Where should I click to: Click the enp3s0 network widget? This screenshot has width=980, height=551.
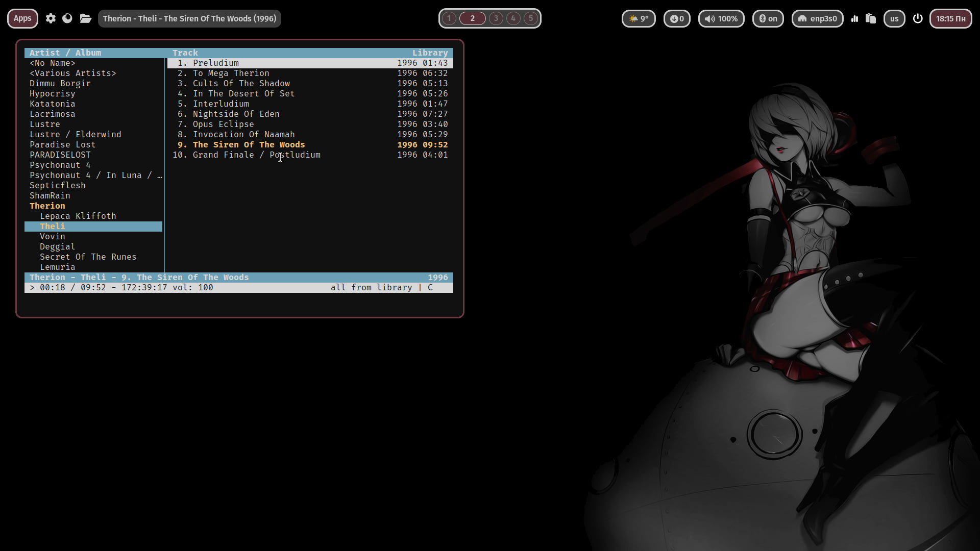tap(817, 18)
